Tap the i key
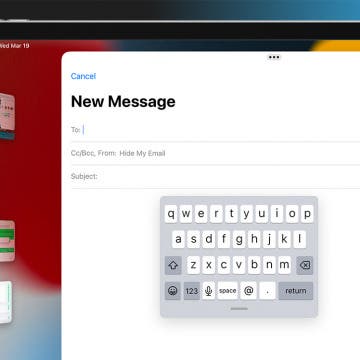 coord(277,214)
